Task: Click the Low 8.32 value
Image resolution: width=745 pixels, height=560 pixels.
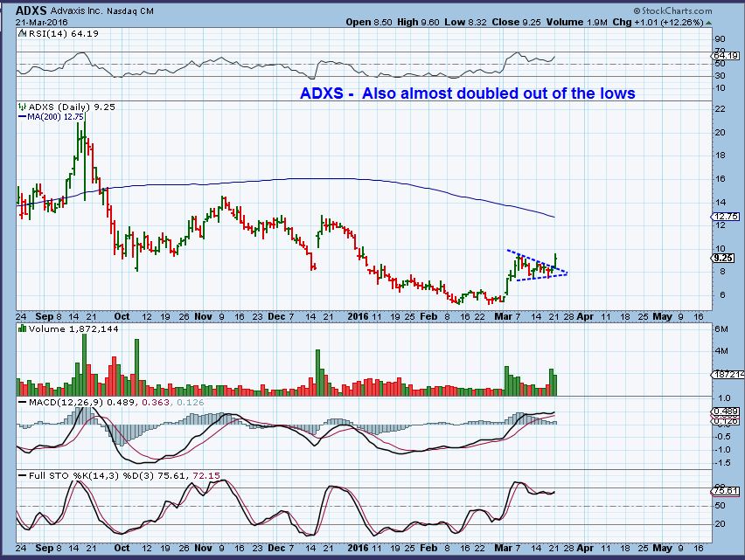Action: point(465,22)
